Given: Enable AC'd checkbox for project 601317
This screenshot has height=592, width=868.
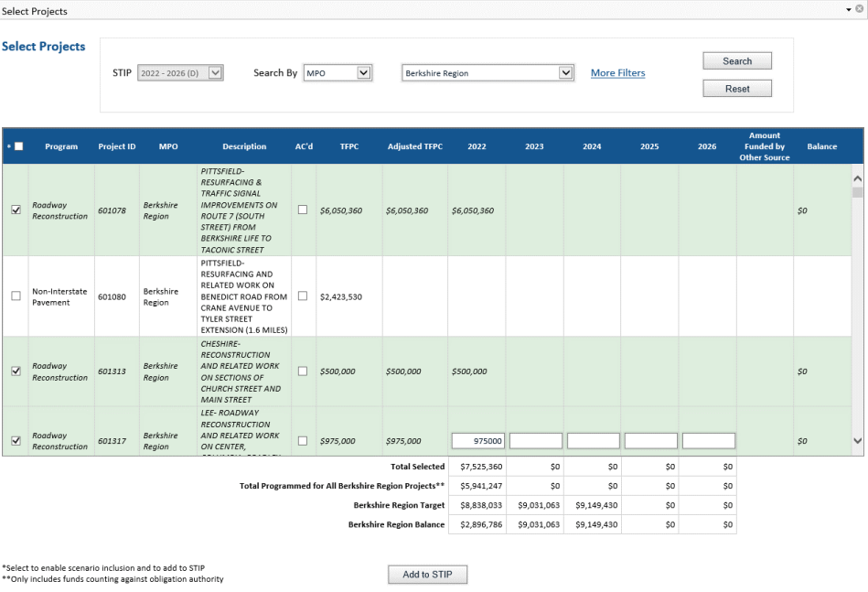Looking at the screenshot, I should (x=305, y=439).
